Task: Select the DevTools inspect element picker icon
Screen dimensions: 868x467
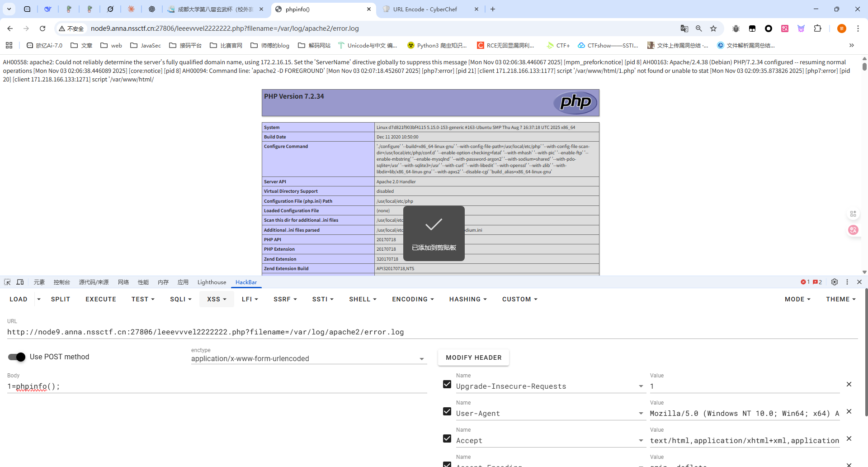Action: point(7,282)
